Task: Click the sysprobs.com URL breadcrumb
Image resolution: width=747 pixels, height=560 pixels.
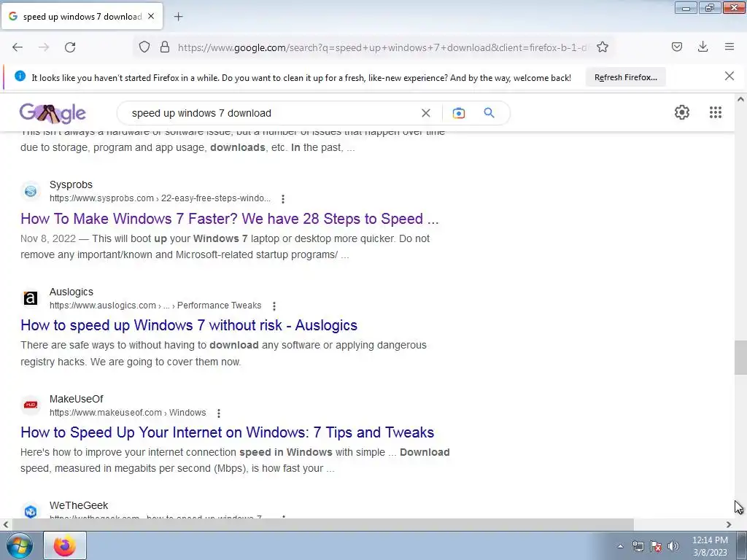Action: tap(160, 198)
